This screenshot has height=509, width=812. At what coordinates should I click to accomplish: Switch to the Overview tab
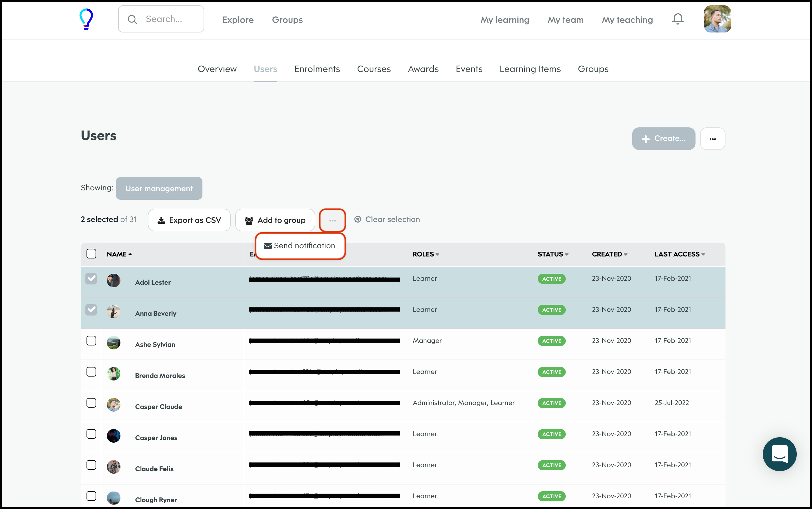click(x=217, y=69)
